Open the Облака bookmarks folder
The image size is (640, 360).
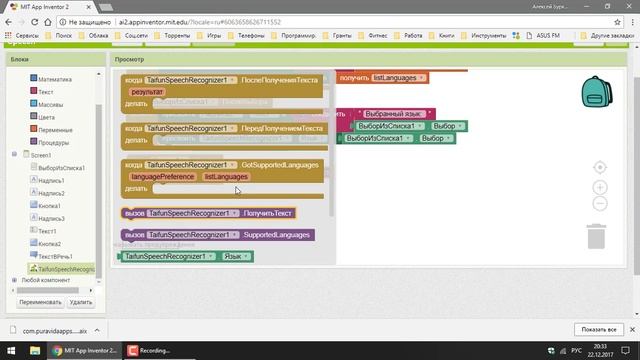click(x=93, y=36)
